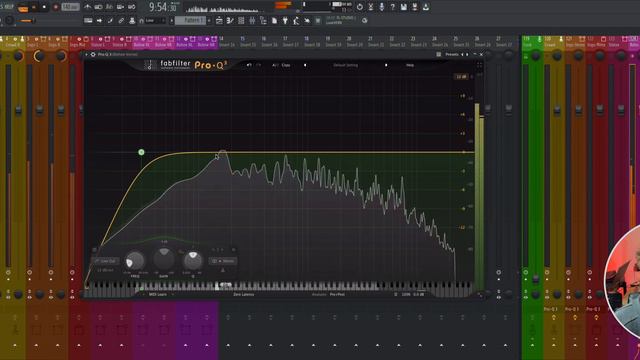This screenshot has width=640, height=360.
Task: Click the save project floppy icon
Action: pyautogui.click(x=403, y=7)
